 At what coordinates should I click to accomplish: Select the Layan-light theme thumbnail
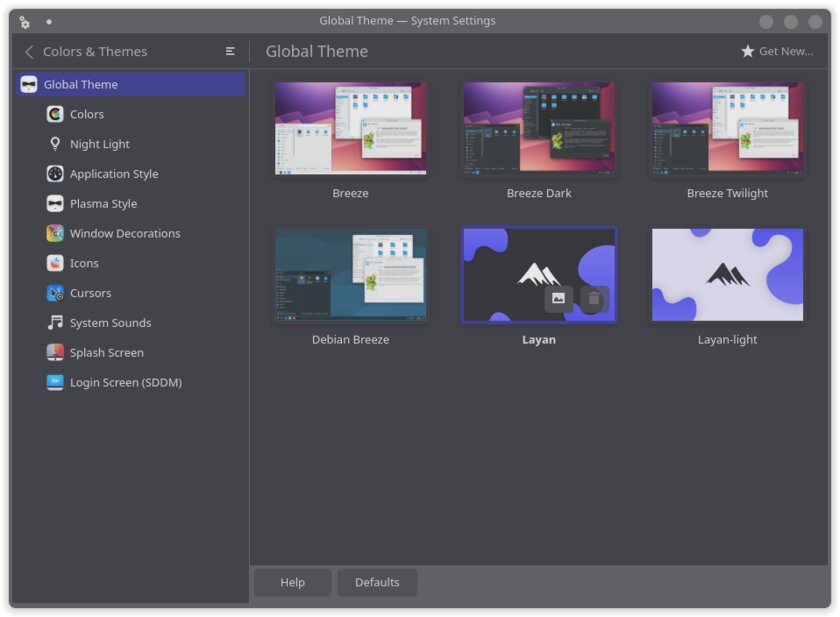[x=727, y=274]
